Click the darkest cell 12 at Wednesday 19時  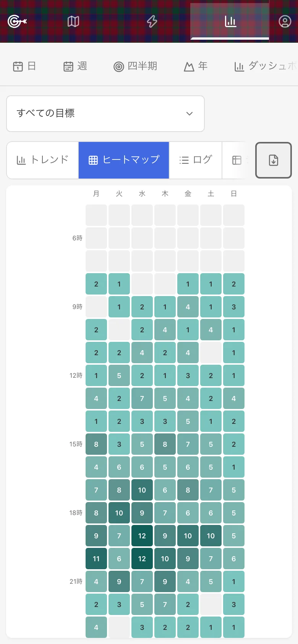tap(142, 536)
